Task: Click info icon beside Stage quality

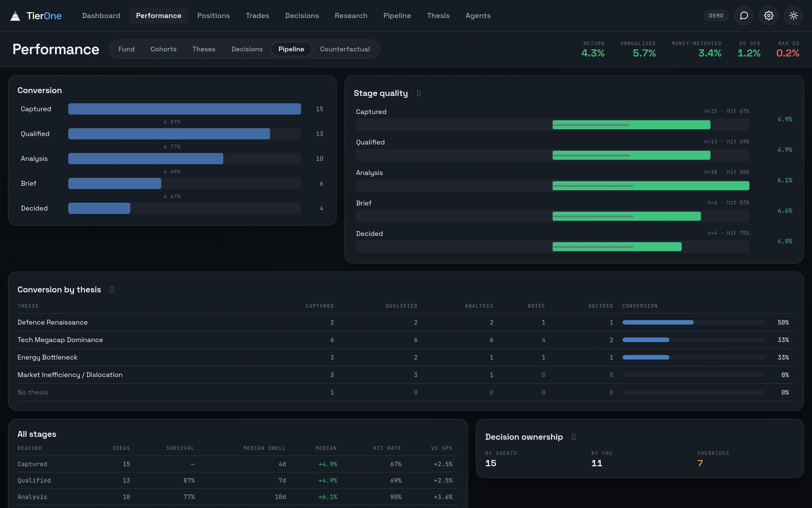Action: click(418, 93)
